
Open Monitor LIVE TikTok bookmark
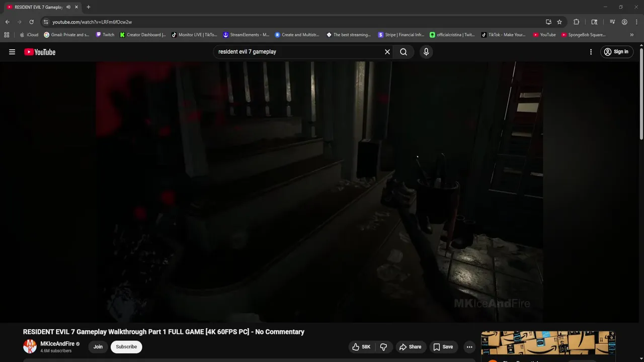click(x=194, y=35)
